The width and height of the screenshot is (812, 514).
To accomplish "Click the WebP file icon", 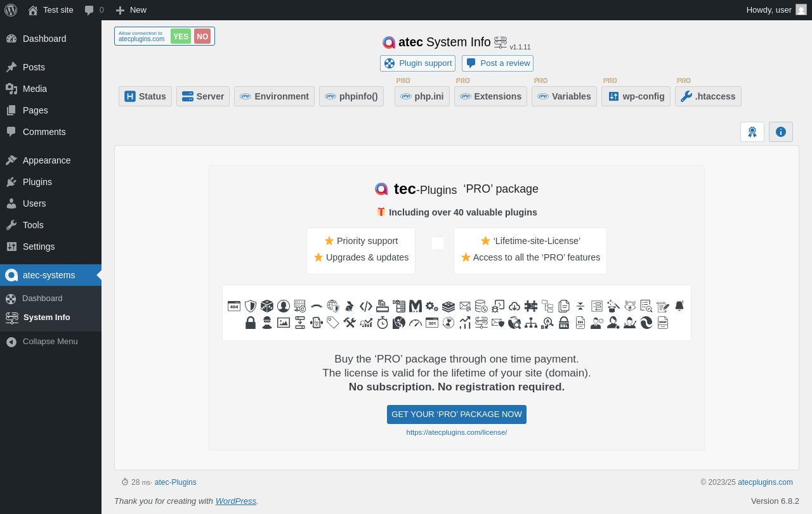I will click(x=663, y=323).
